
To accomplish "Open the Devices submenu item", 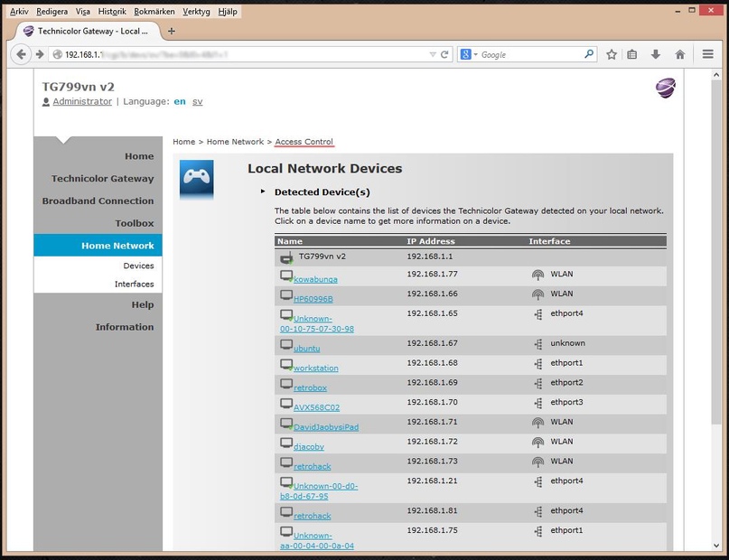I will tap(138, 266).
